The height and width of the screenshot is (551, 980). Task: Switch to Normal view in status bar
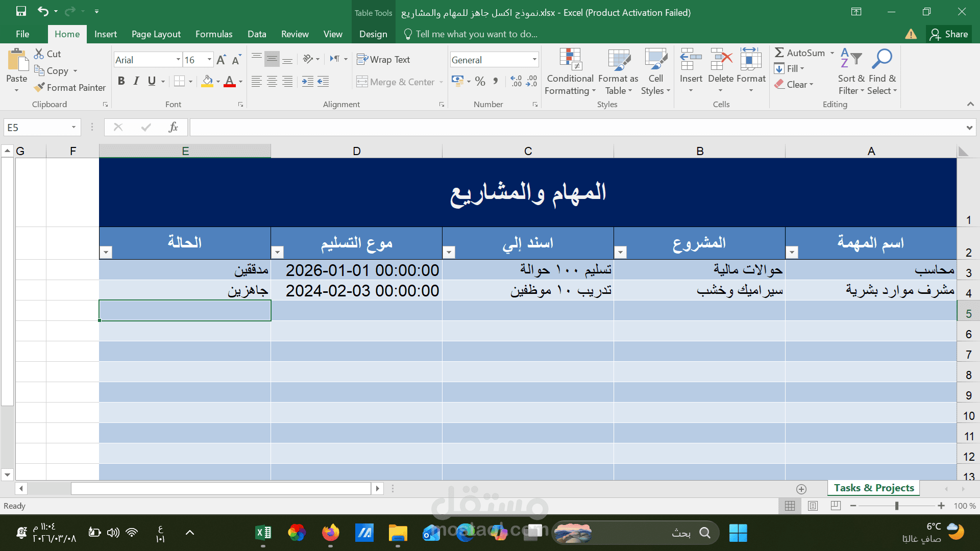(x=790, y=506)
